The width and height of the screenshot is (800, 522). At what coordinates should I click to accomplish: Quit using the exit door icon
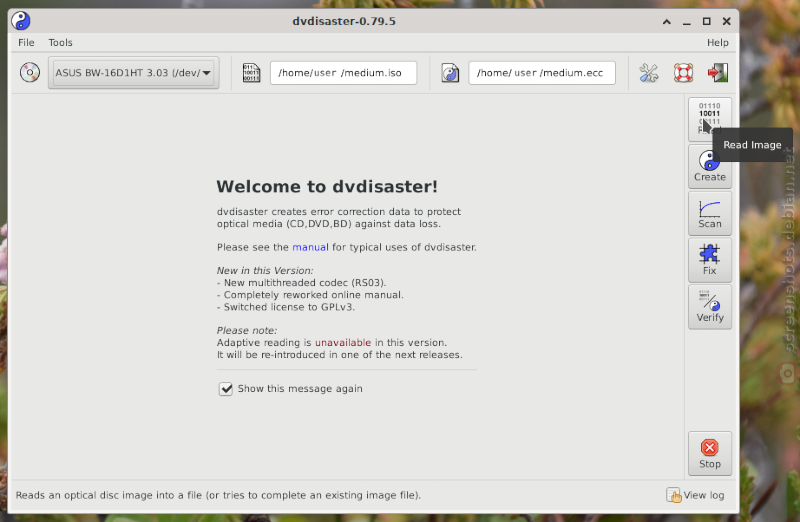[718, 73]
